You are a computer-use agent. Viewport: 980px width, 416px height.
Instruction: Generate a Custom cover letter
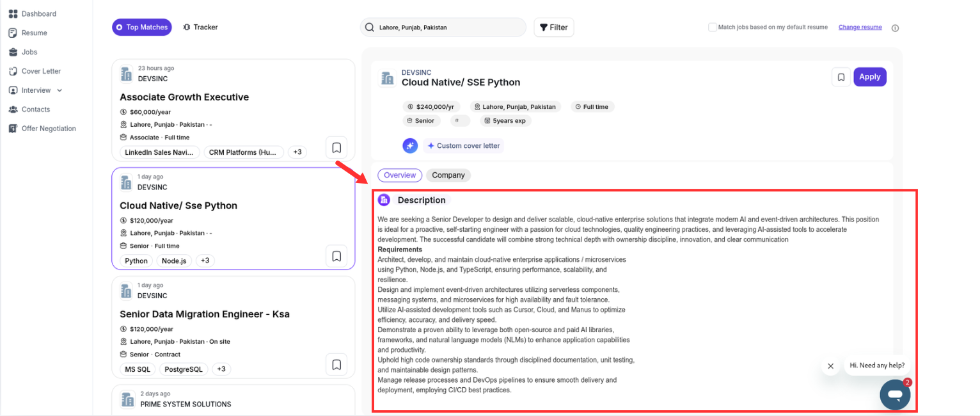[464, 145]
